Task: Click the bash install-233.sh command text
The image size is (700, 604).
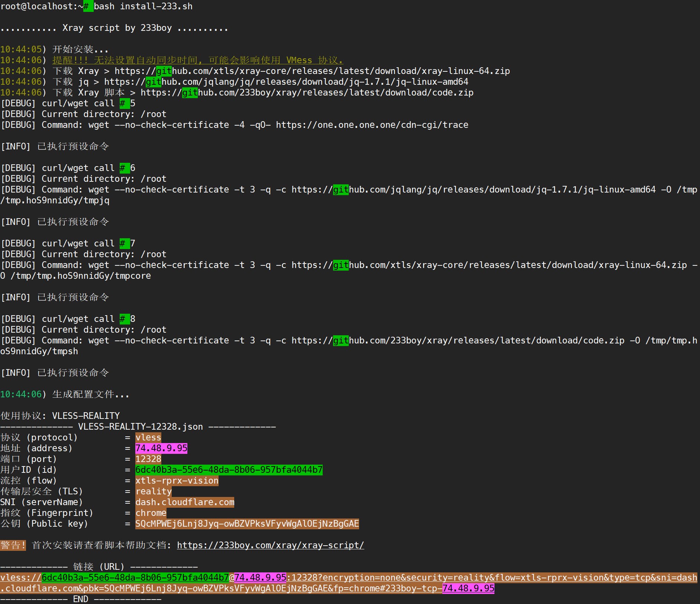Action: 143,6
